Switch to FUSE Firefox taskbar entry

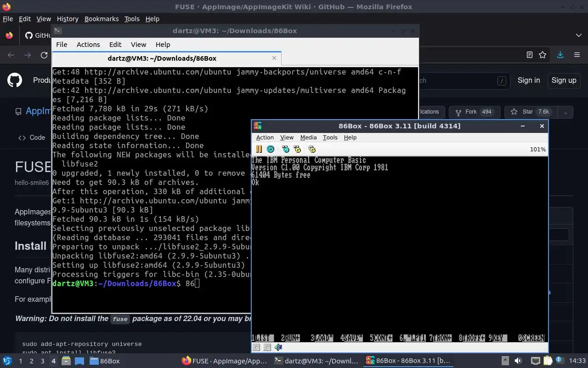tap(224, 361)
